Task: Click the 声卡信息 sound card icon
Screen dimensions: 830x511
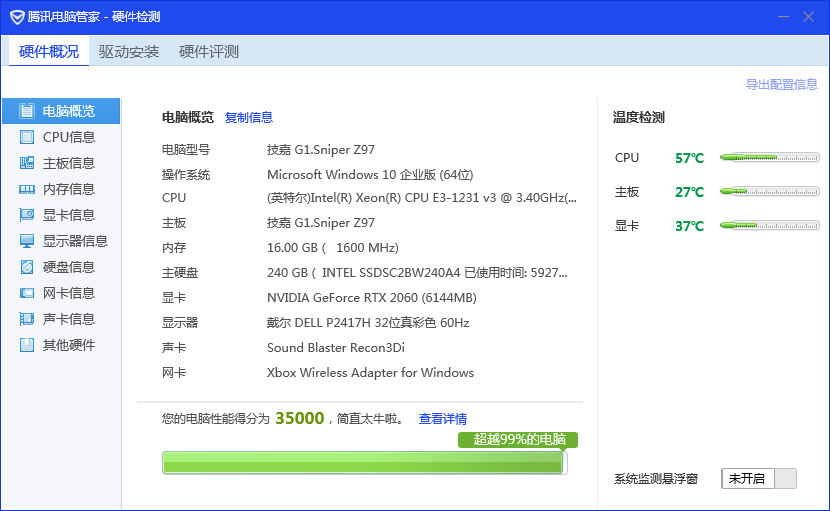Action: click(27, 319)
